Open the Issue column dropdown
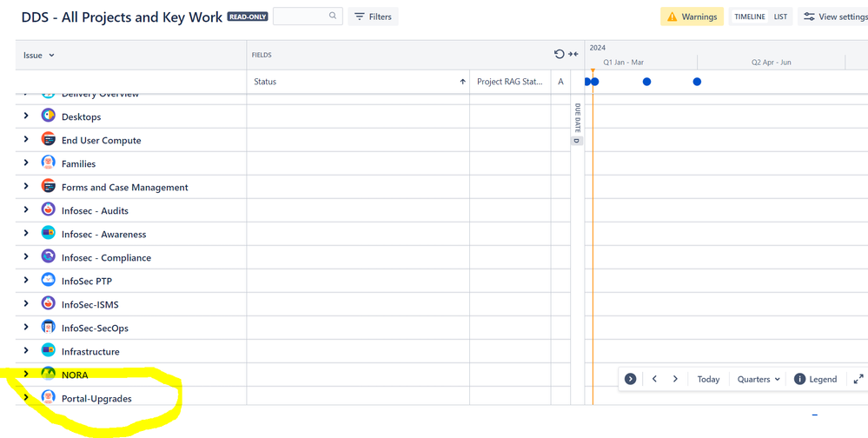This screenshot has width=868, height=438. pyautogui.click(x=39, y=56)
